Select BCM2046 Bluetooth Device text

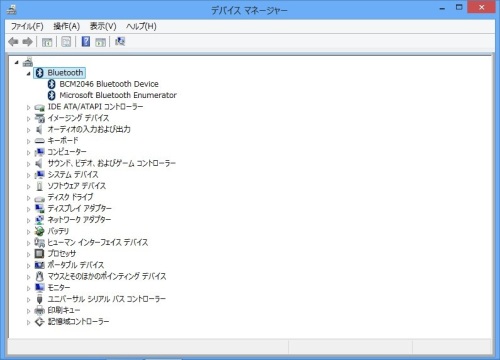109,84
